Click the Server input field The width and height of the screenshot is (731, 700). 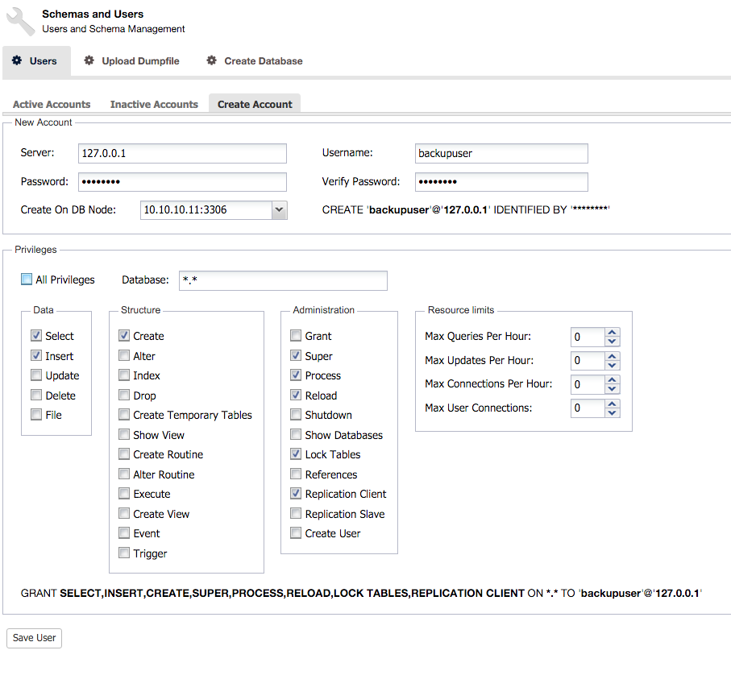tap(182, 153)
